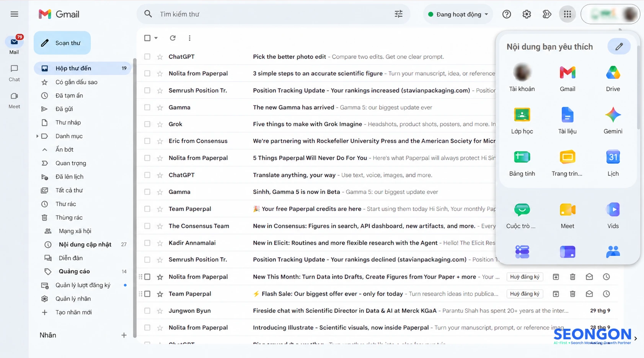This screenshot has height=358, width=644.
Task: Open Đang hoạt động status dropdown
Action: click(458, 14)
